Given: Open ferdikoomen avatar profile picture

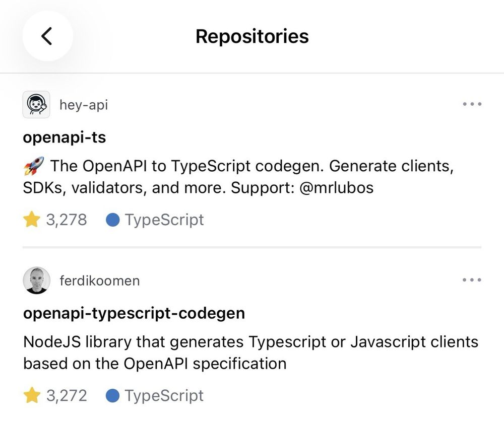Looking at the screenshot, I should [36, 280].
